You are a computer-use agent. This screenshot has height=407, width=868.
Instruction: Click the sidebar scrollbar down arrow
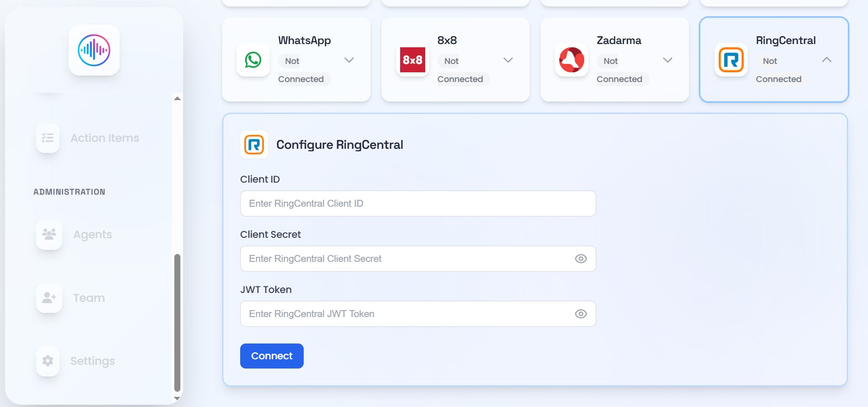(177, 398)
